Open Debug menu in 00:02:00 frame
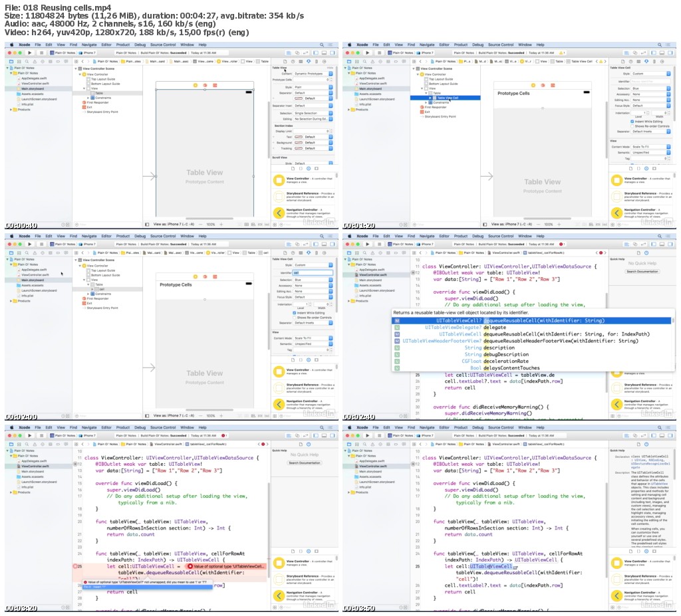Screen dimensions: 681x616 (140, 236)
